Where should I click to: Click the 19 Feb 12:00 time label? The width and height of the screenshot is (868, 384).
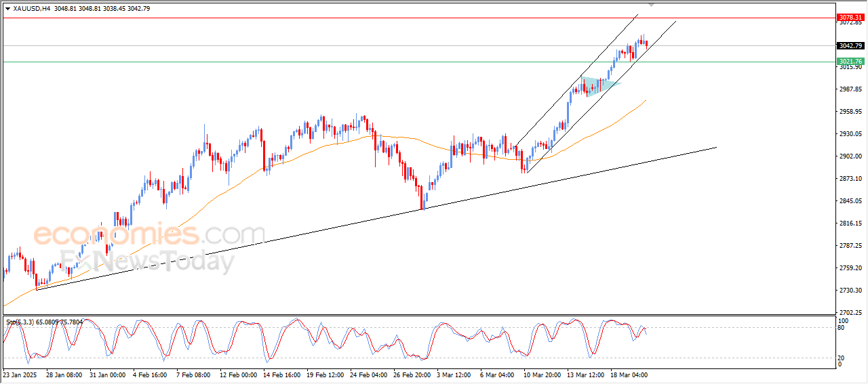[x=325, y=374]
